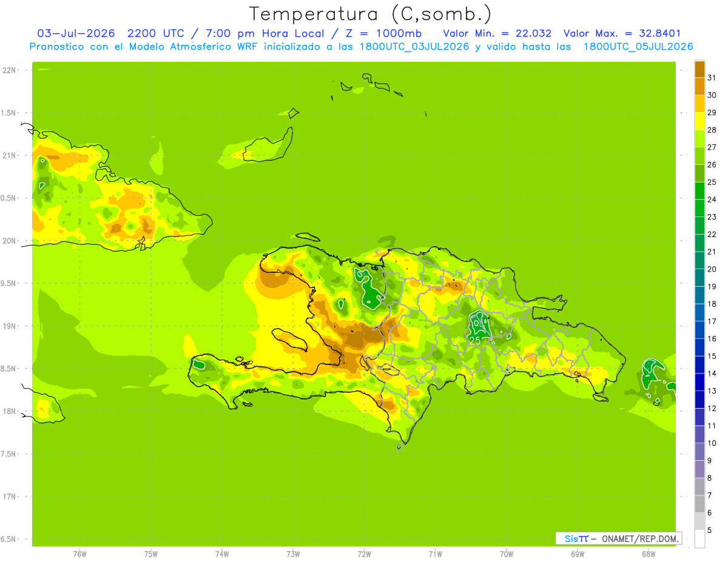Click the "Temperatura (C,somb.)" map title

point(370,14)
